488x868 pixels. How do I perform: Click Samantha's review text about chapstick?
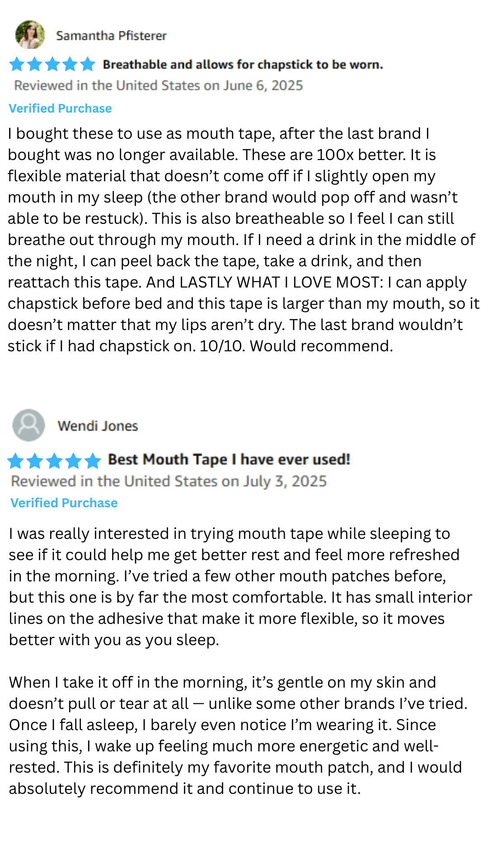coord(243,240)
